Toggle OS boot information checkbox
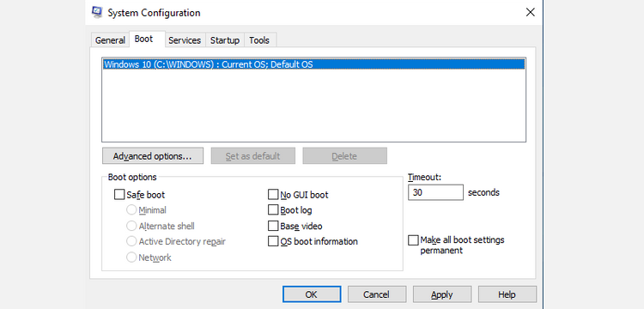Viewport: 644px width, 309px height. click(x=273, y=241)
